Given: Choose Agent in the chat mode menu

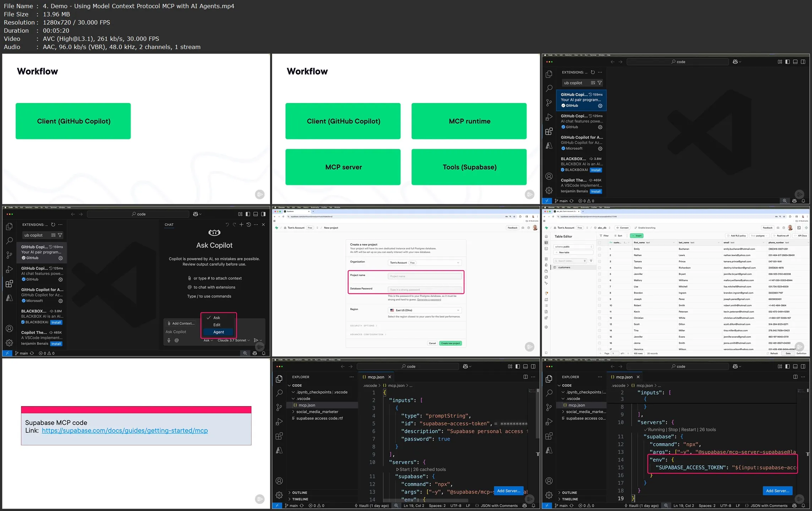Looking at the screenshot, I should click(x=219, y=332).
